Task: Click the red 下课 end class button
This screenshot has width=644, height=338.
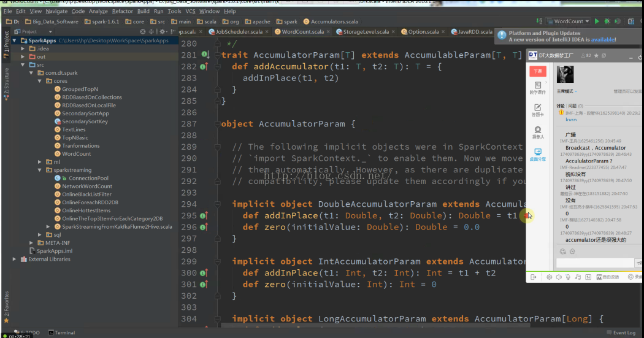Action: (538, 71)
